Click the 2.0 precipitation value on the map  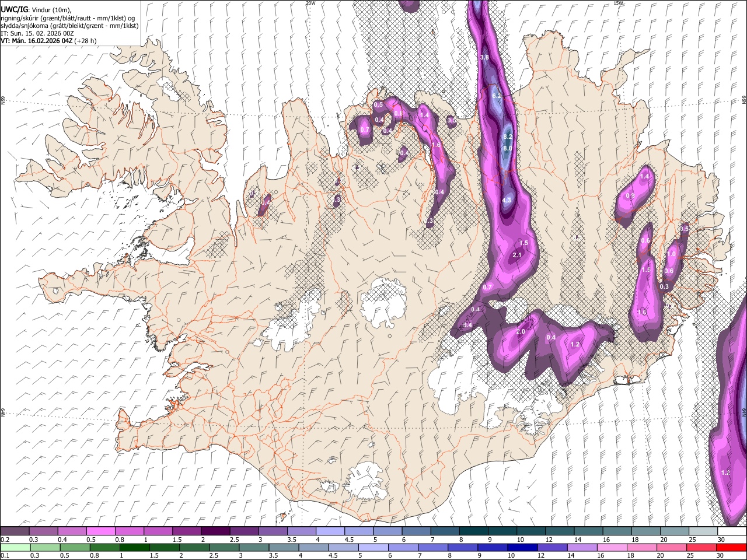click(x=521, y=331)
